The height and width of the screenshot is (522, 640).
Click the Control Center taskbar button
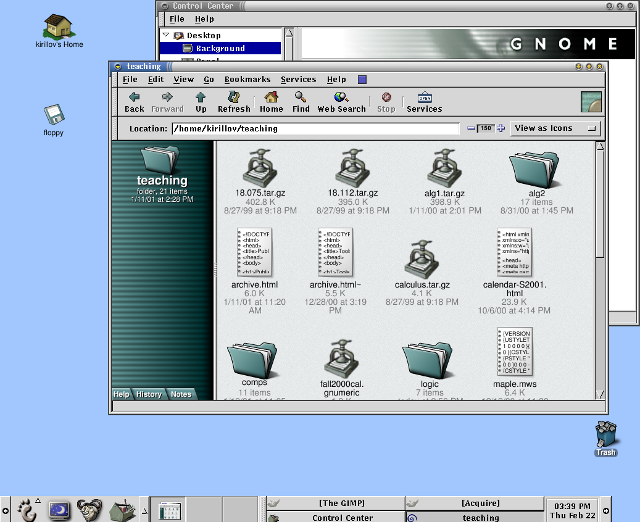(343, 517)
